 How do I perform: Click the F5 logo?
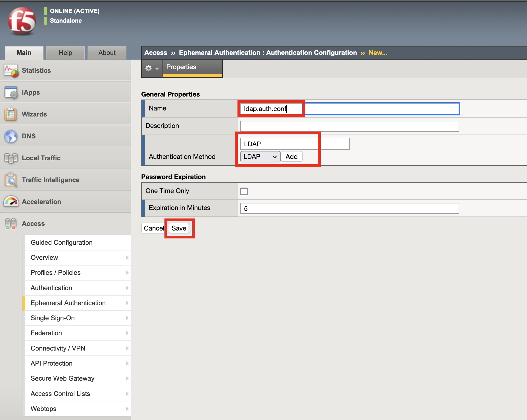pos(22,21)
